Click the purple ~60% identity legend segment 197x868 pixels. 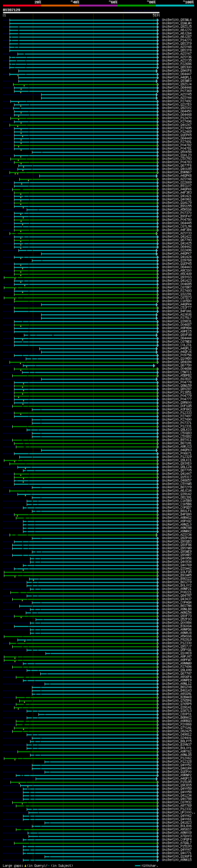(x=98, y=6)
